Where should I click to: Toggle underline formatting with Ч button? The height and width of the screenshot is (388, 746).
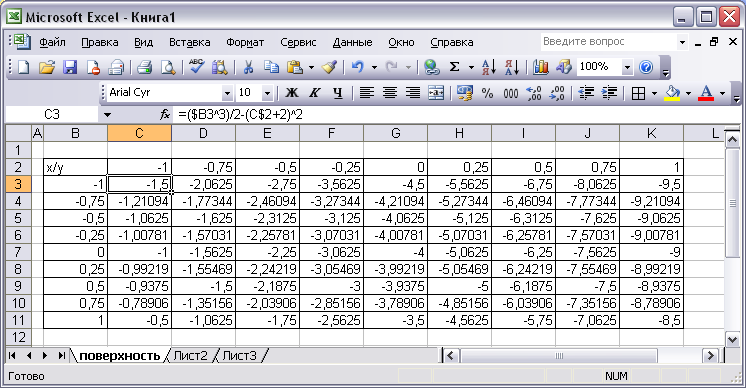(338, 93)
